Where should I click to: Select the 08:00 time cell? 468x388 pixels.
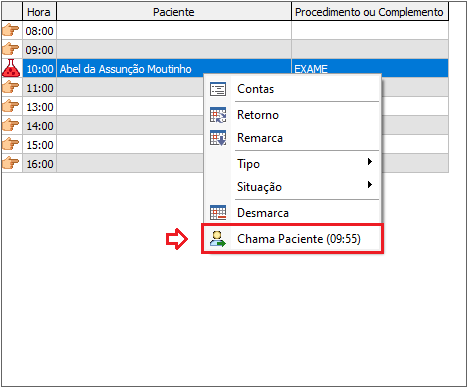(x=39, y=31)
